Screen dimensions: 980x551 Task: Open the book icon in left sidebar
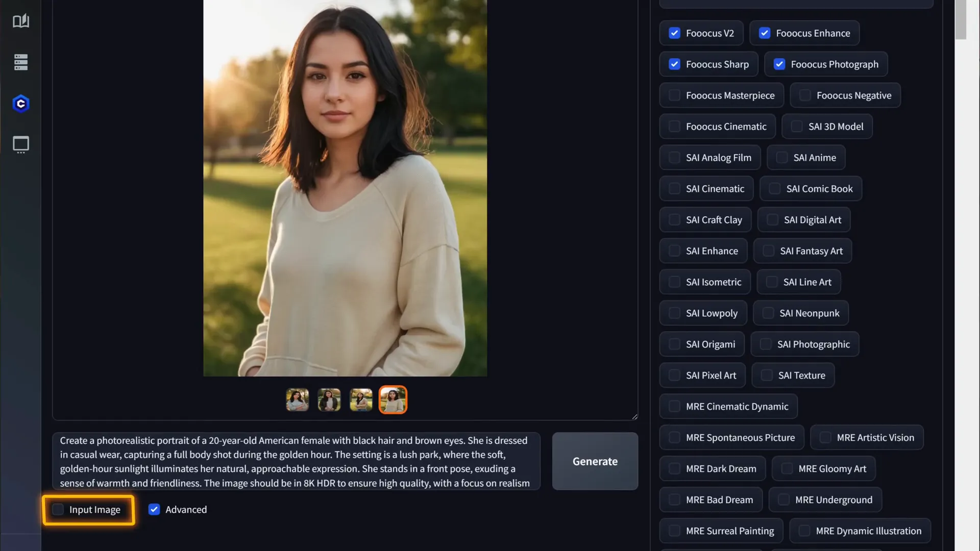(21, 21)
